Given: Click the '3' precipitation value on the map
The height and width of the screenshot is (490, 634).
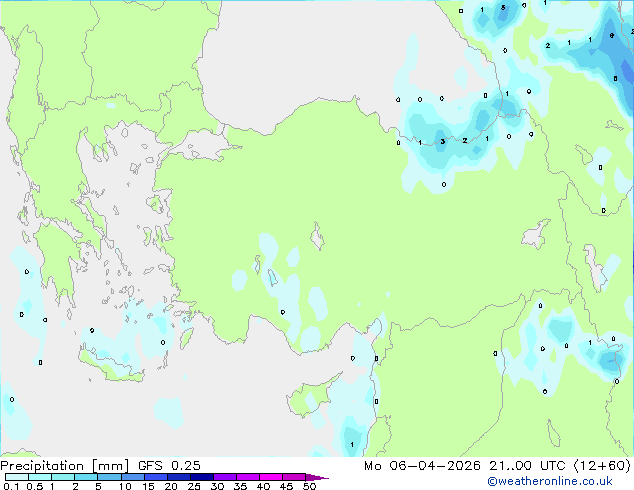Looking at the screenshot, I should tap(442, 142).
